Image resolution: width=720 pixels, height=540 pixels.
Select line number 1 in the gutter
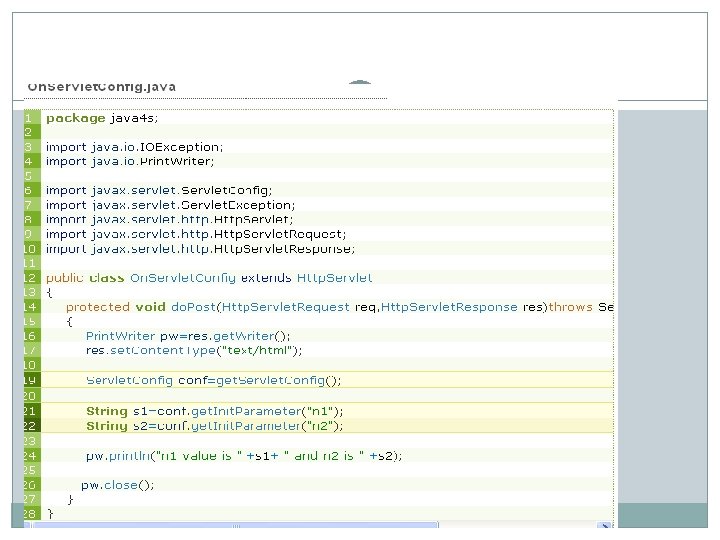point(29,117)
